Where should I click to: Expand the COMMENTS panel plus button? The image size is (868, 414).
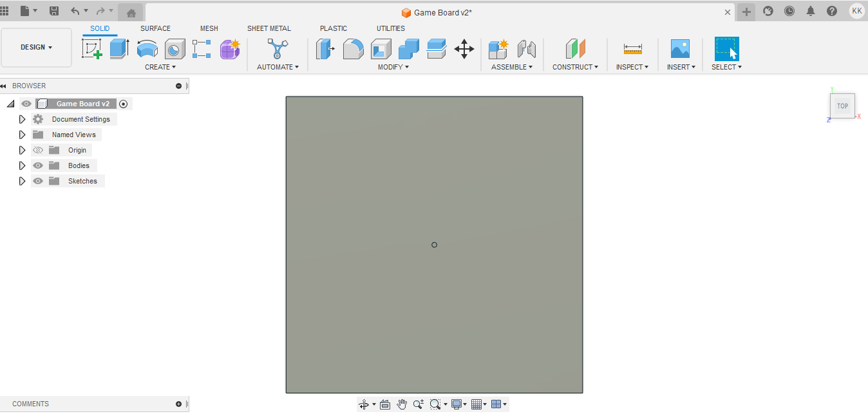[178, 404]
